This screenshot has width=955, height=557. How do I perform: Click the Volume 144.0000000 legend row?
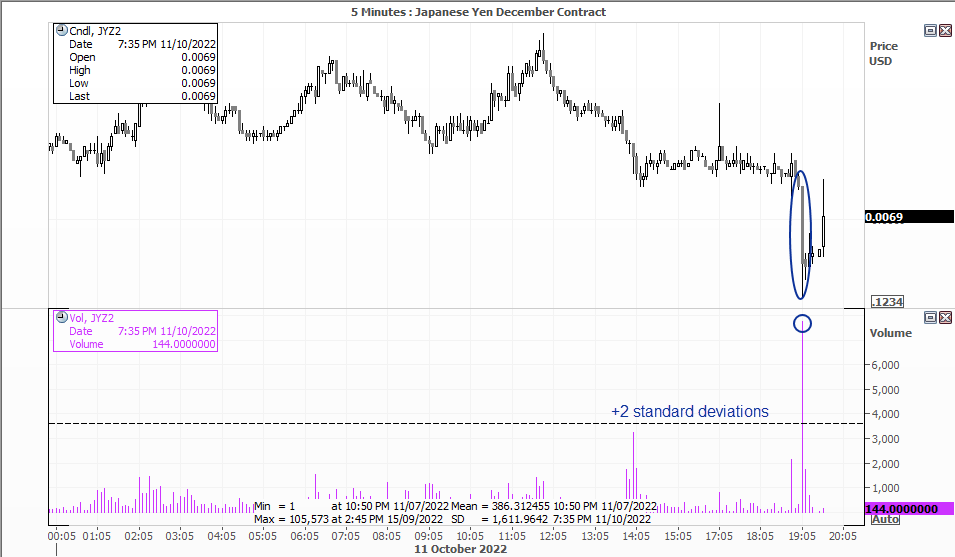[x=142, y=344]
